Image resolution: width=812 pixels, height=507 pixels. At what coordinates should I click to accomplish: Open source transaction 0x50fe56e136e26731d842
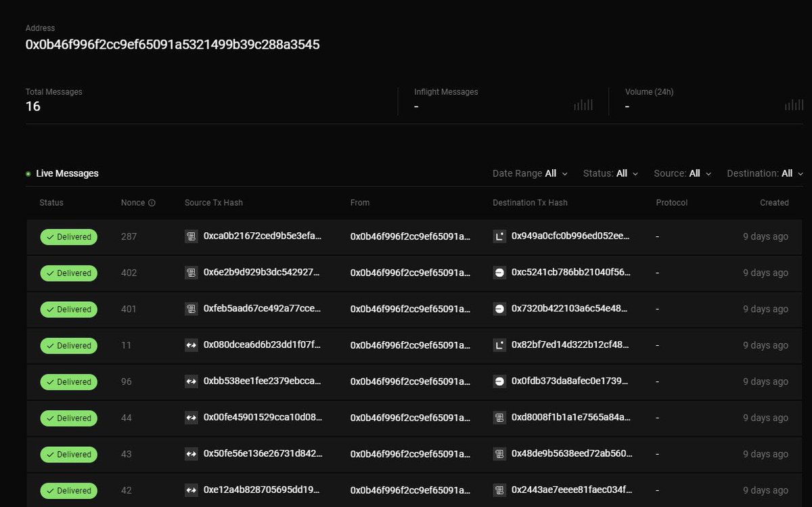[x=263, y=454]
